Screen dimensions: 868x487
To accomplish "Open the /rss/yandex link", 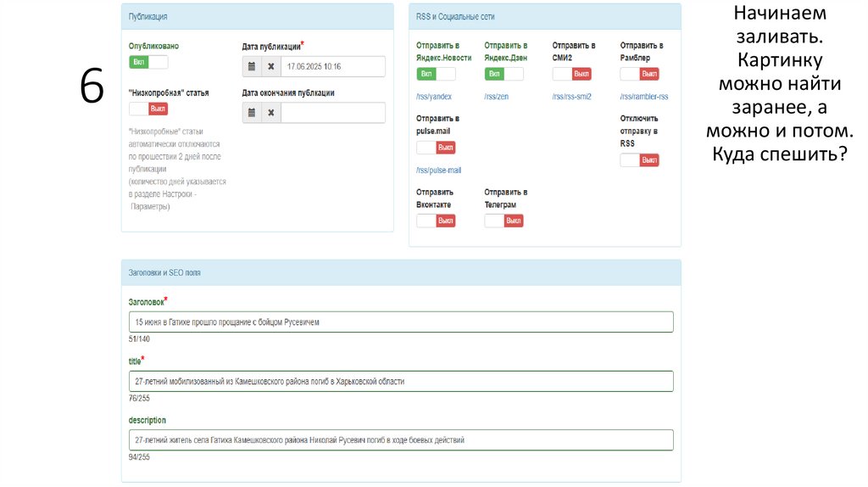I will tap(434, 97).
